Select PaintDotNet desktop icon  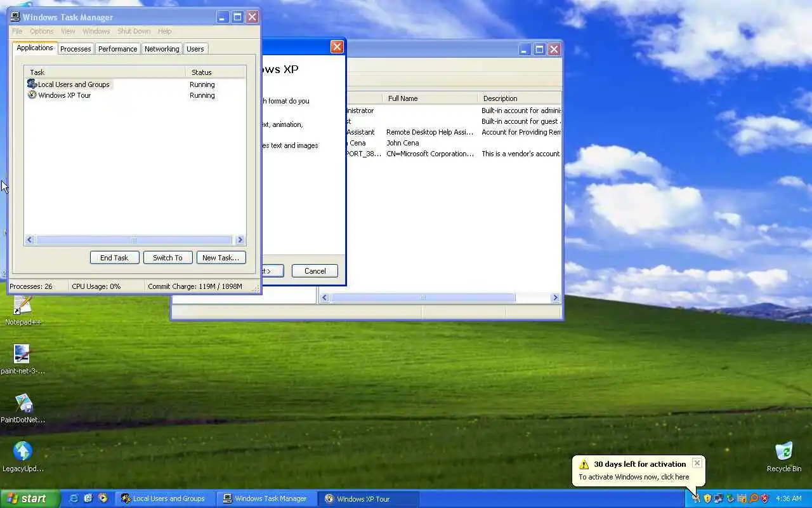[23, 403]
